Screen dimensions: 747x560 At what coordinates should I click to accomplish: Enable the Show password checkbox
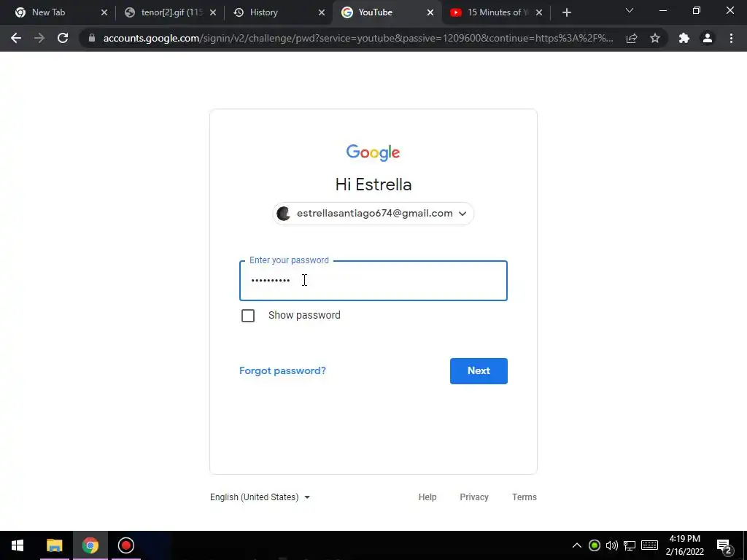248,316
